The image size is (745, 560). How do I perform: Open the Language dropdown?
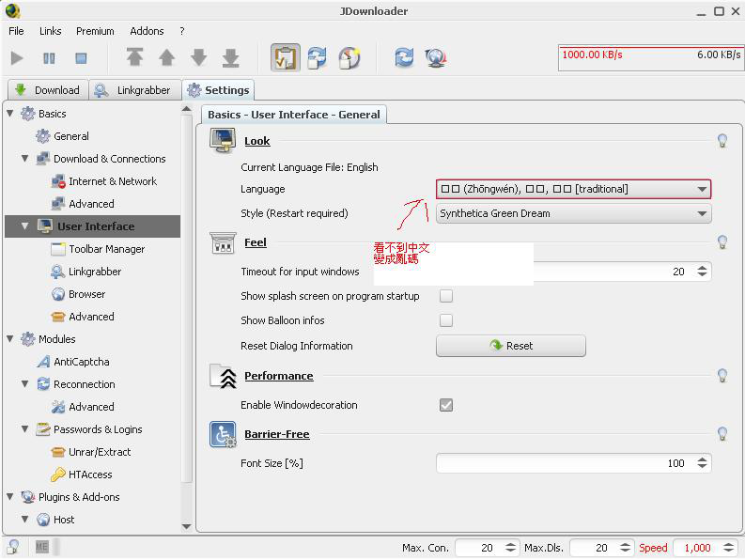(x=573, y=189)
